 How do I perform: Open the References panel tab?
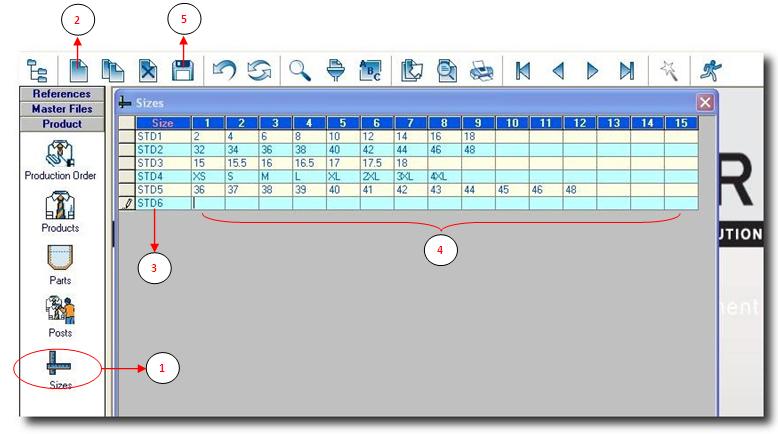[61, 94]
